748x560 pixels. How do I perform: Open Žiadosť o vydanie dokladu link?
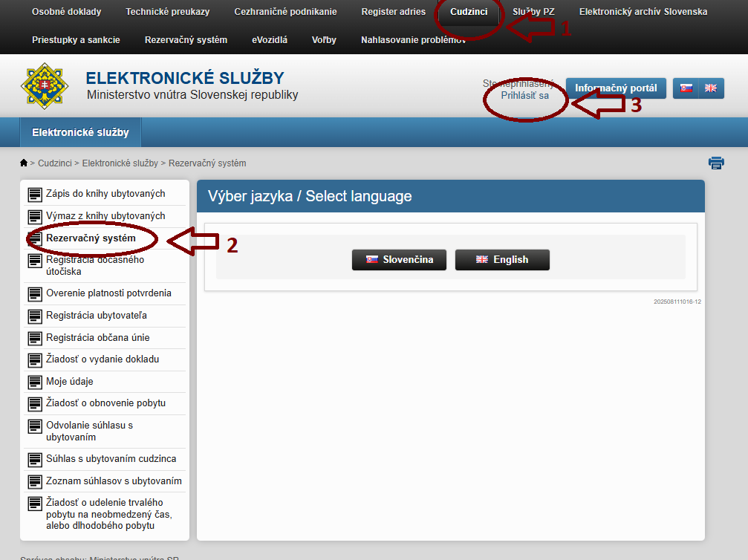103,359
